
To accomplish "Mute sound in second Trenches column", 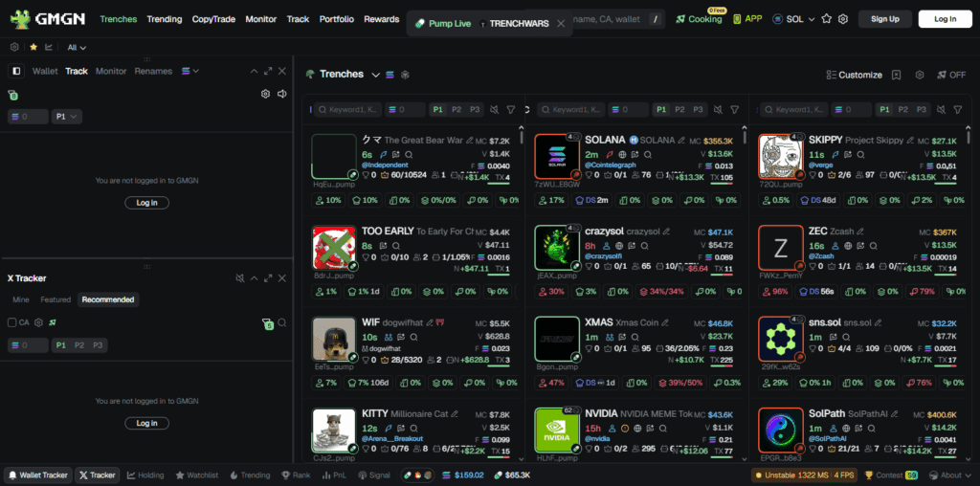I will 718,109.
